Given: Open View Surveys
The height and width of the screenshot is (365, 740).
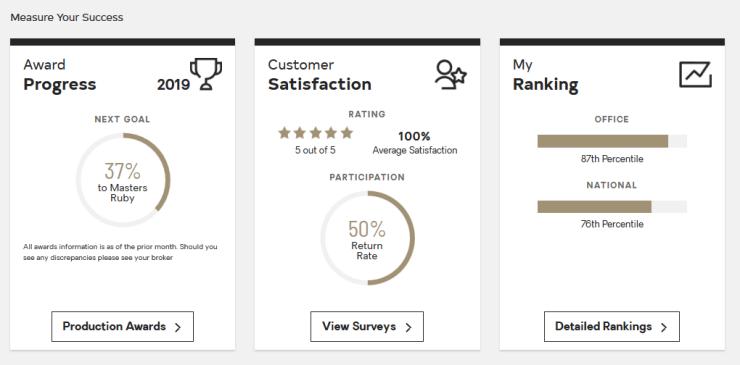Looking at the screenshot, I should [x=367, y=326].
